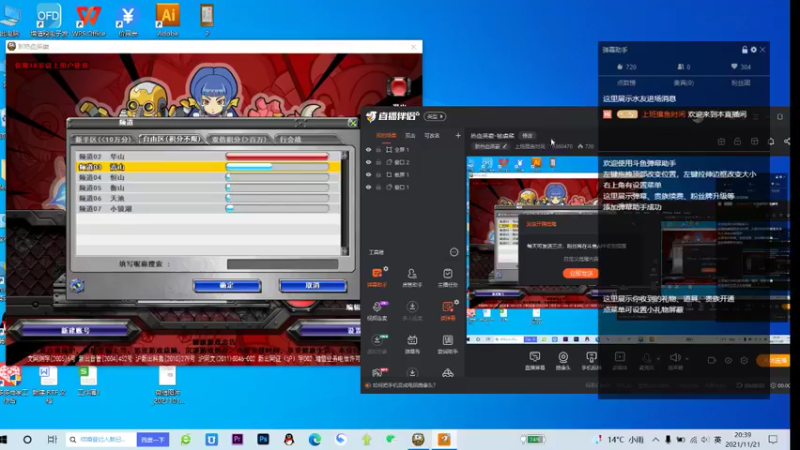Click the Premiere Pro taskbar icon
The image size is (800, 450).
pyautogui.click(x=237, y=439)
